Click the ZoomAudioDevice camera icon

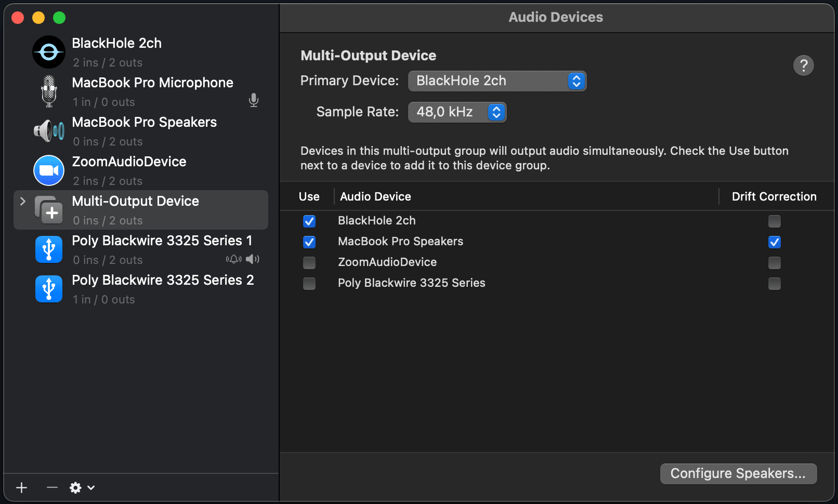coord(49,170)
